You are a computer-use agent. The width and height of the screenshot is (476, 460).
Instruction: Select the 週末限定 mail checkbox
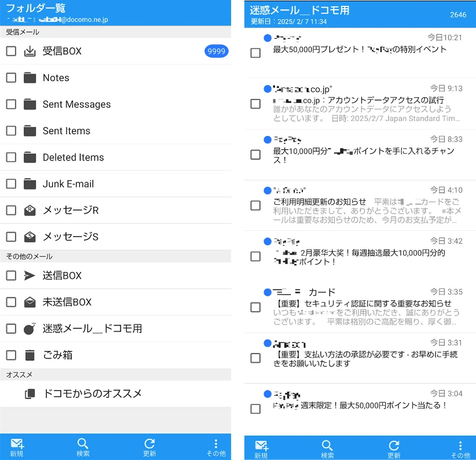coord(255,409)
